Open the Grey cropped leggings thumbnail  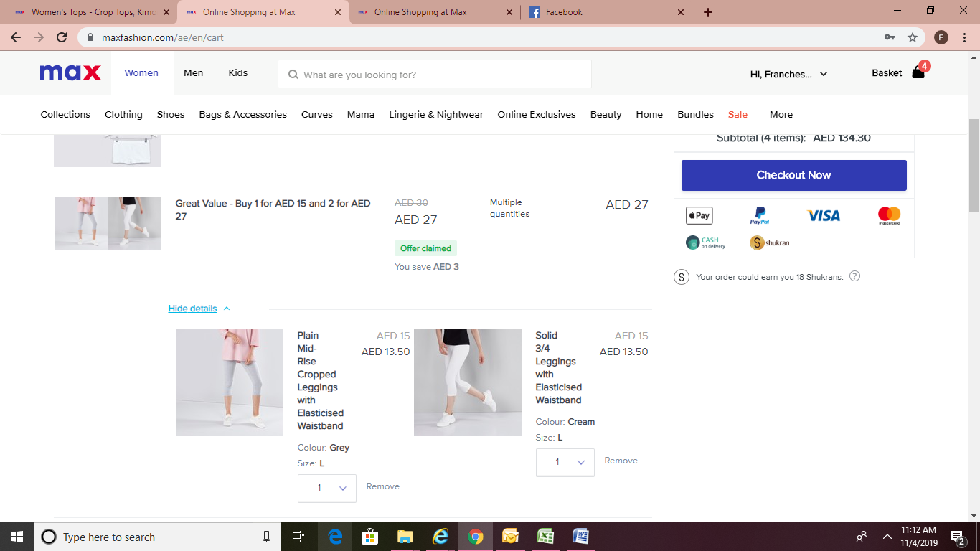[230, 382]
